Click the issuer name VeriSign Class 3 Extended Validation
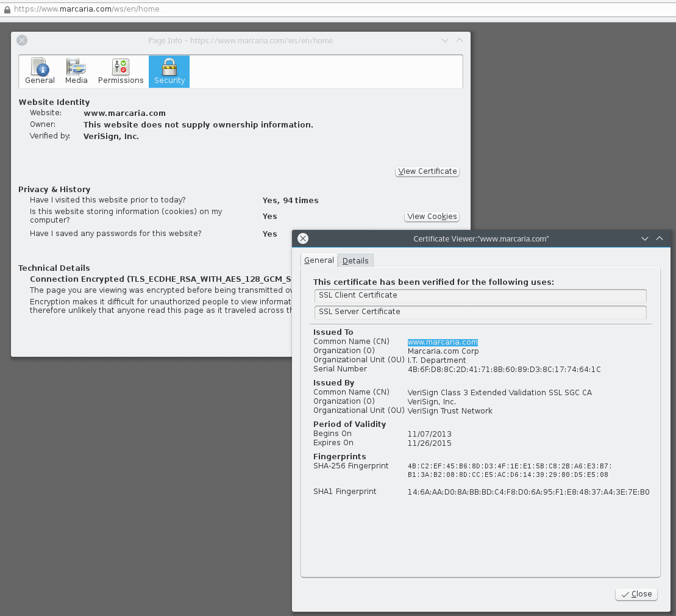The image size is (676, 616). [x=500, y=393]
